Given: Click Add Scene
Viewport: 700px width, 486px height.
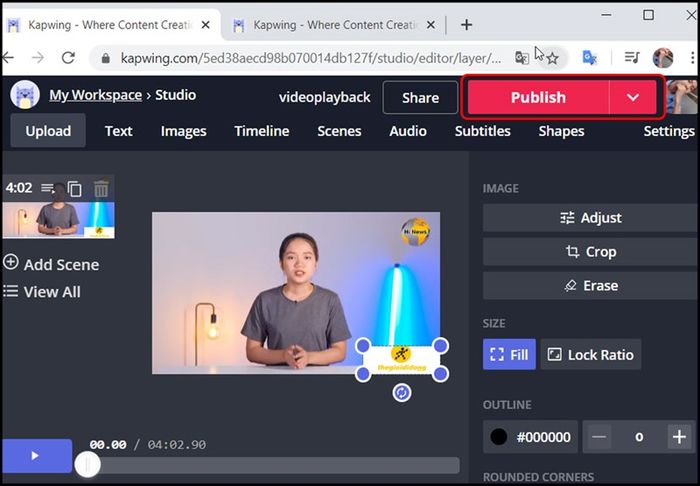Looking at the screenshot, I should [51, 264].
